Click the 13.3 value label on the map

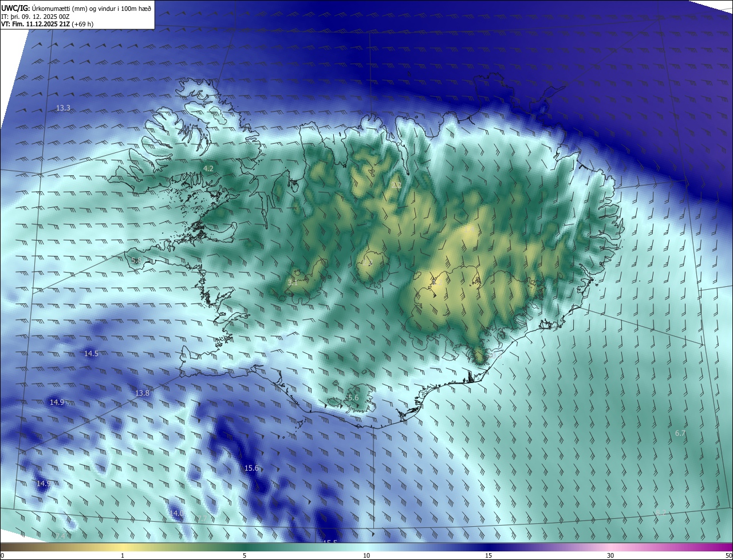[63, 108]
